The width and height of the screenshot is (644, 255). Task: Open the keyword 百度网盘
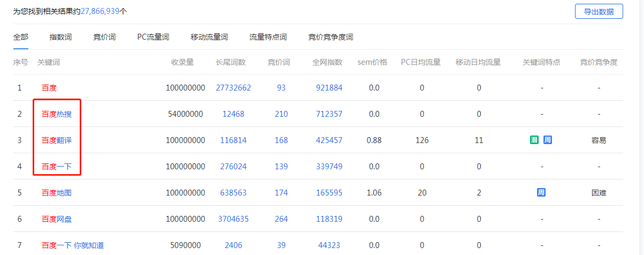tap(56, 219)
